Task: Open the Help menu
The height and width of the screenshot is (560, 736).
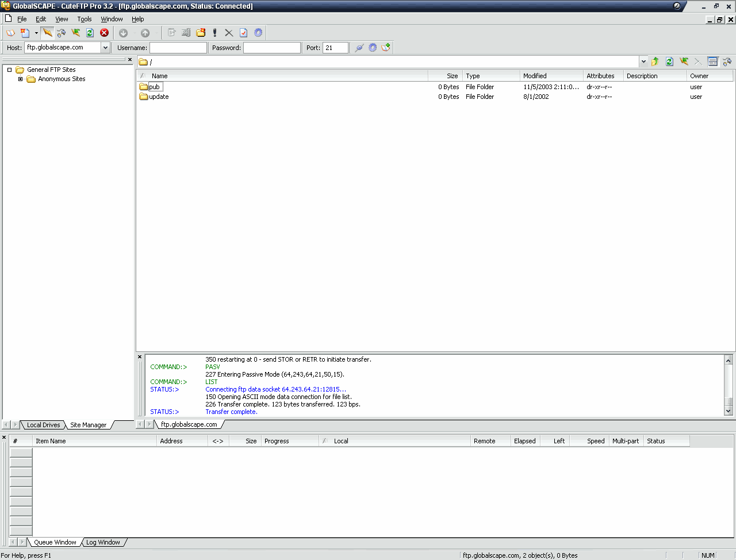Action: 138,19
